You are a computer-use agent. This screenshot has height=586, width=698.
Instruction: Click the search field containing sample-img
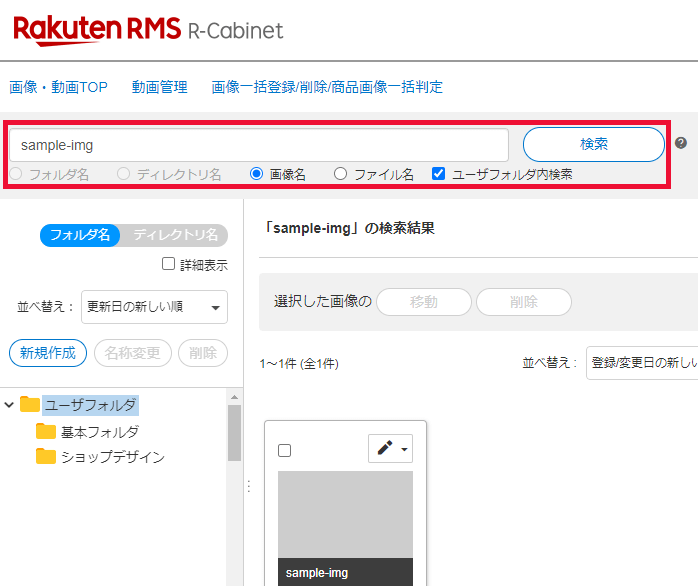click(258, 145)
